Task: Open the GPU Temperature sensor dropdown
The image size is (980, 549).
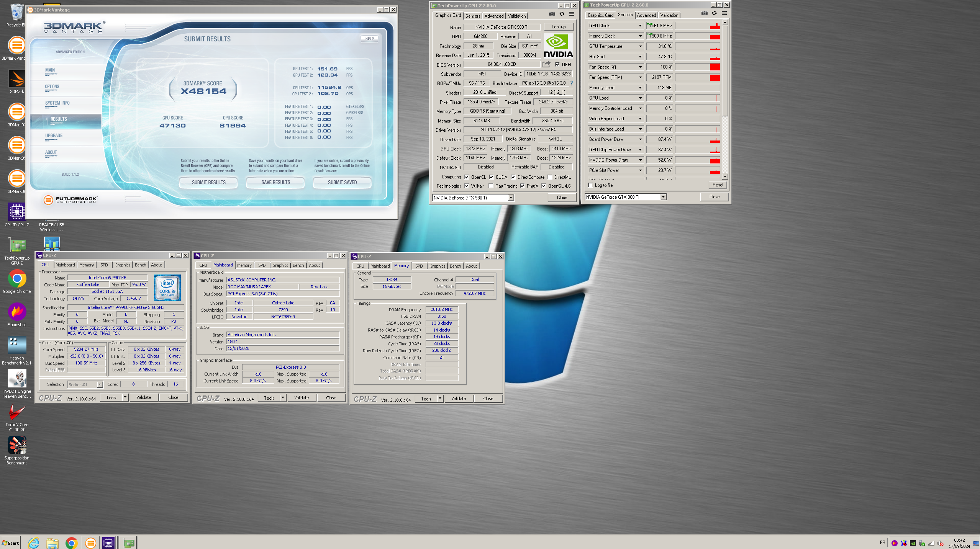Action: (x=640, y=46)
